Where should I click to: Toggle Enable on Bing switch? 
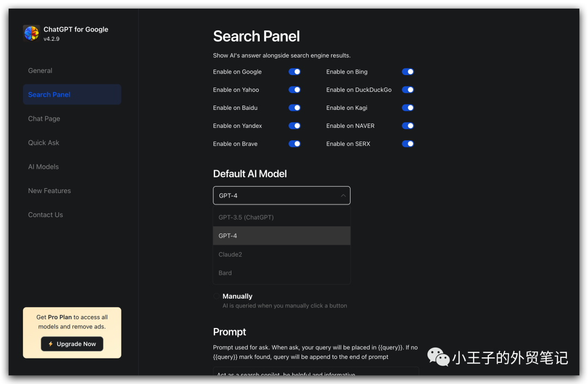[408, 72]
